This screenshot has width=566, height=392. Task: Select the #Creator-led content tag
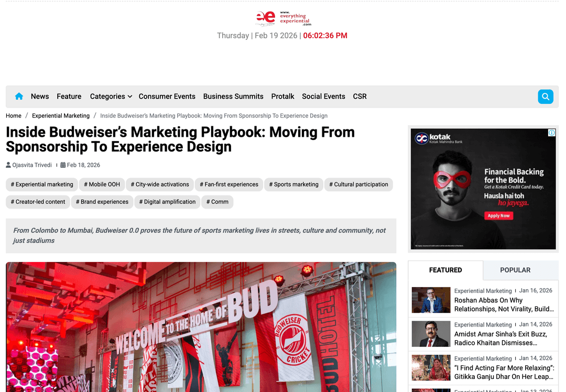pyautogui.click(x=37, y=202)
